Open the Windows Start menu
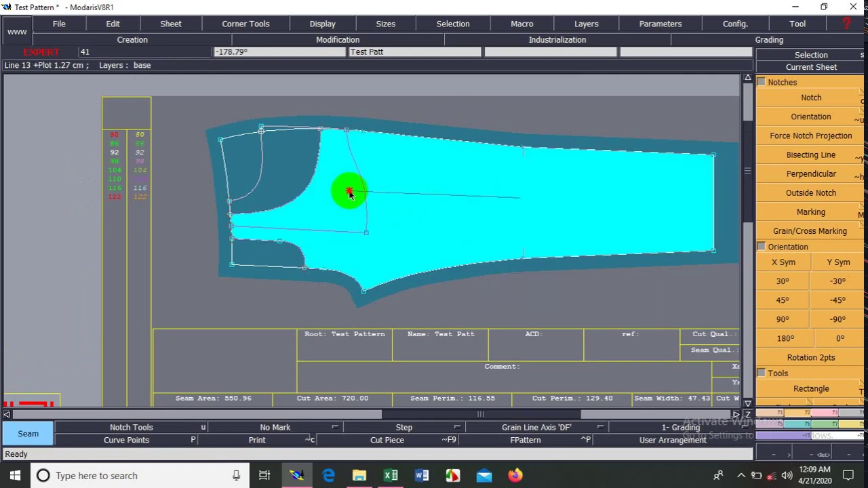Image resolution: width=868 pixels, height=488 pixels. (x=15, y=476)
